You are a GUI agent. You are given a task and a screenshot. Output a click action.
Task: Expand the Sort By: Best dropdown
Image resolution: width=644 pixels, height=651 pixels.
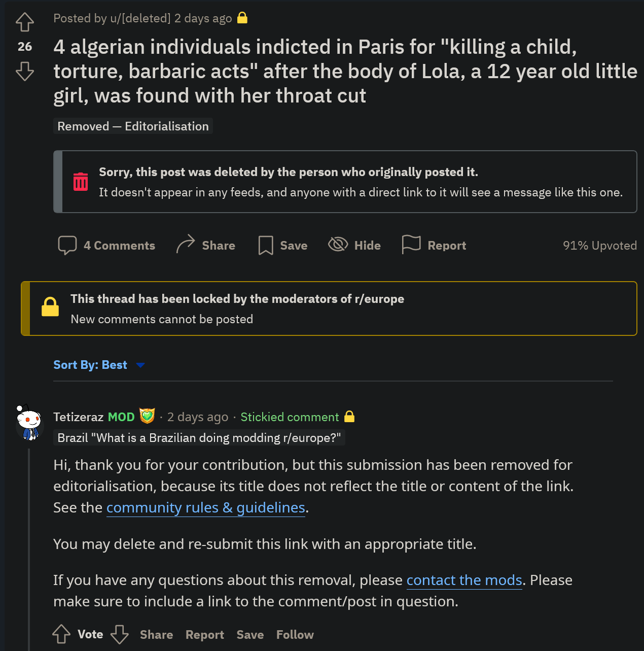click(99, 365)
